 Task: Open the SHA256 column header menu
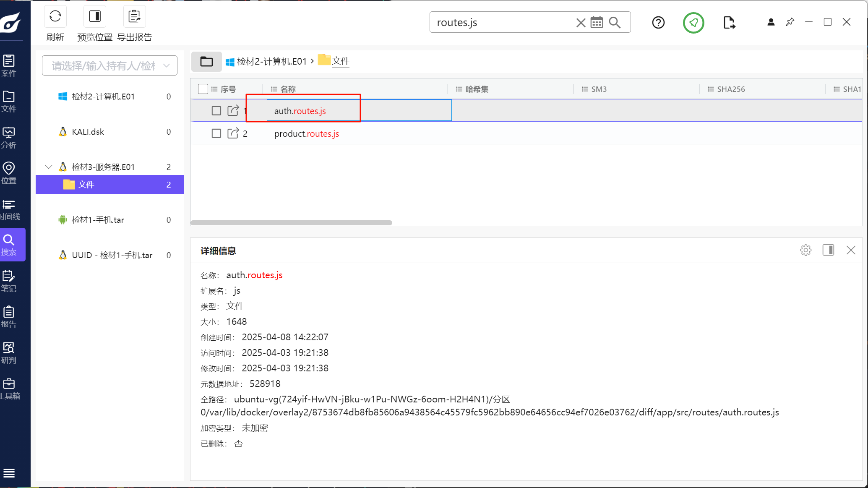tap(710, 89)
